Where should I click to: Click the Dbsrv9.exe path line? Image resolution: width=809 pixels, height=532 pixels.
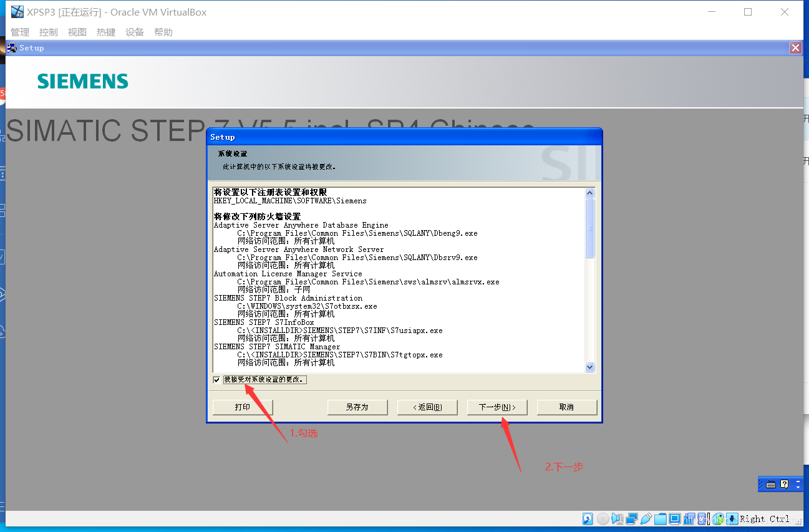[x=357, y=258]
